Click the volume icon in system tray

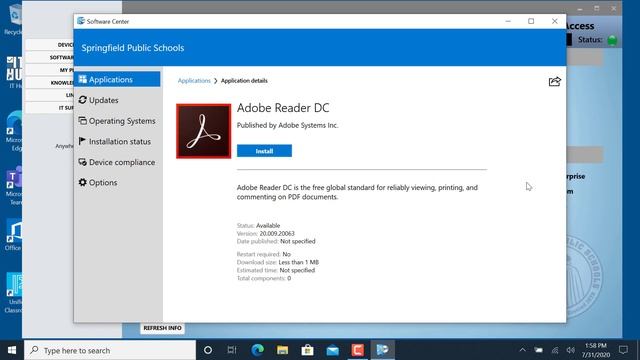pos(571,350)
